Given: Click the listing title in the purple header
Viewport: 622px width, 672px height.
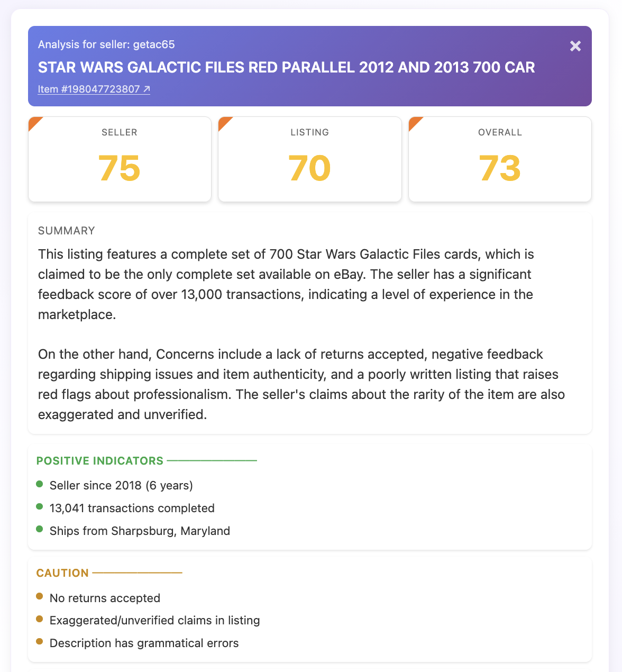Looking at the screenshot, I should click(286, 67).
